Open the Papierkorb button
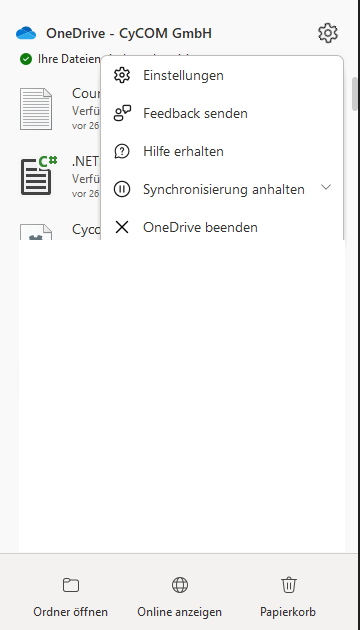360x630 pixels. [x=288, y=598]
